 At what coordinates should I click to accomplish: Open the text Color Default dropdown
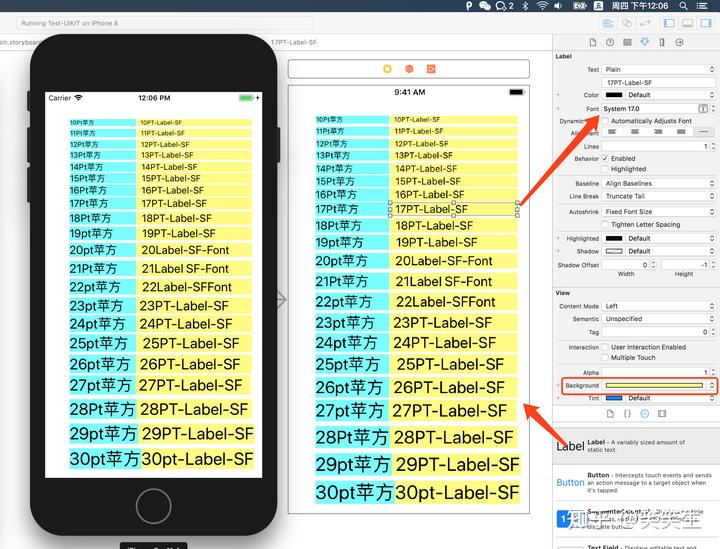(x=670, y=95)
